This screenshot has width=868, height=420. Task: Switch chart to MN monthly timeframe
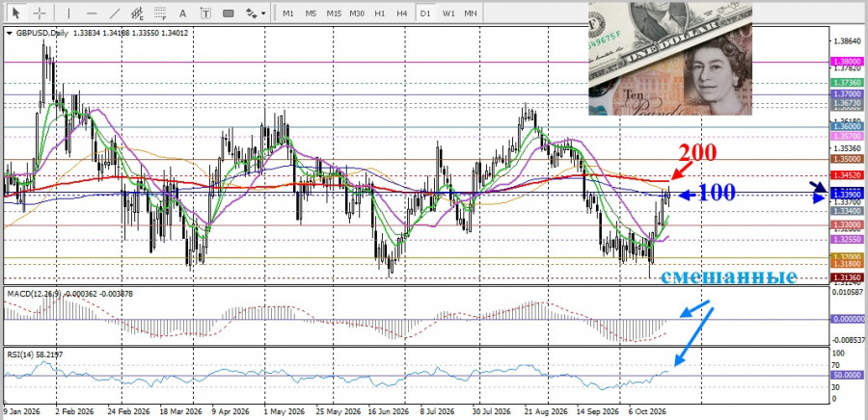471,13
